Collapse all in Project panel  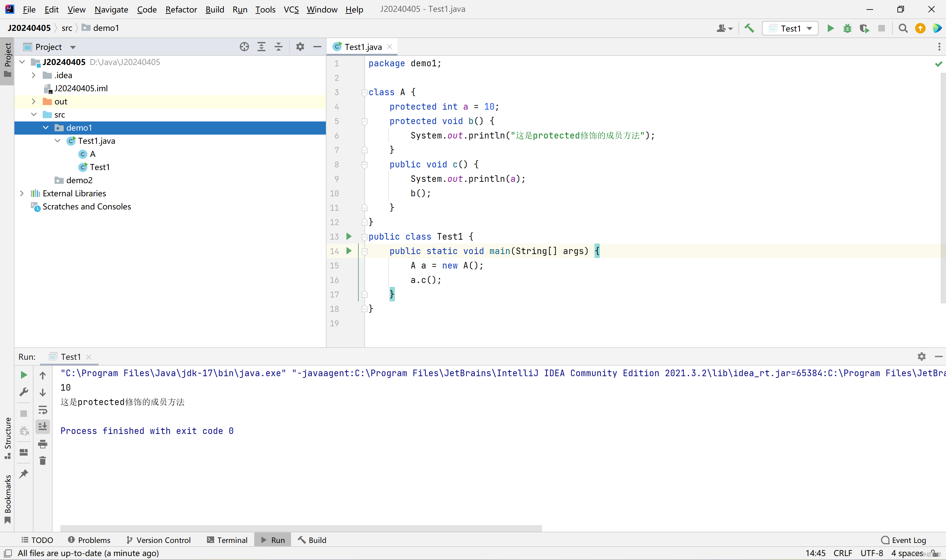[279, 47]
